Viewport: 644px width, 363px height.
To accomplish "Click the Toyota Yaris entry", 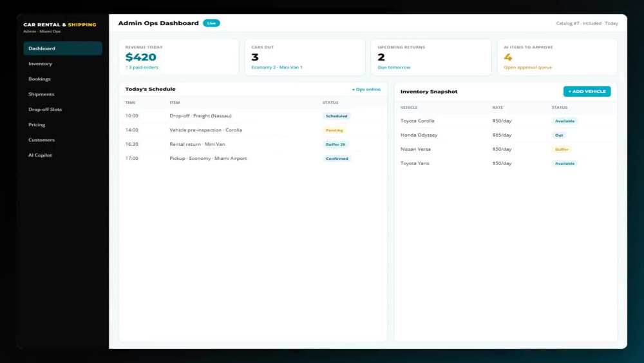I will [415, 163].
